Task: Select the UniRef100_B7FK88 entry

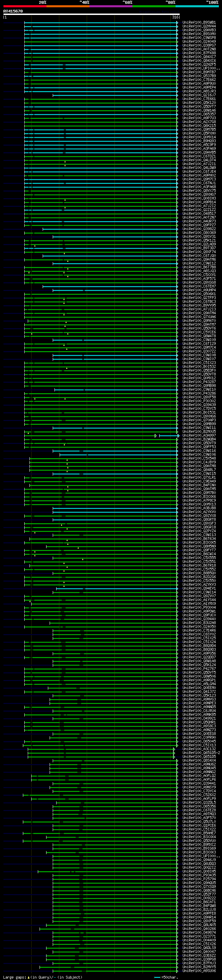Action: [x=199, y=53]
